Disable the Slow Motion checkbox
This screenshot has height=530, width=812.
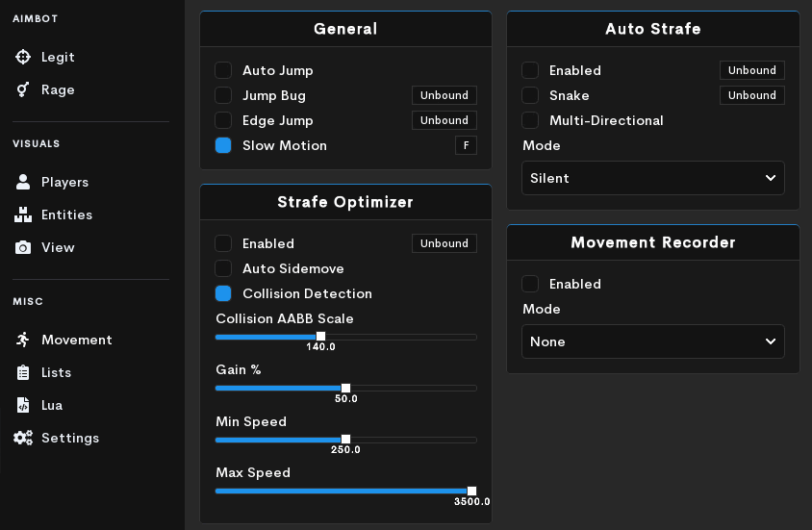(x=223, y=145)
